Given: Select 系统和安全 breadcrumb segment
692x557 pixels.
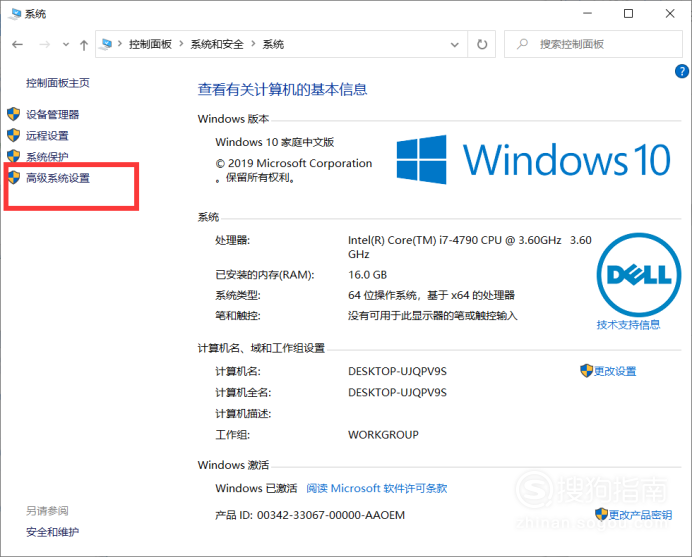Looking at the screenshot, I should coord(217,44).
